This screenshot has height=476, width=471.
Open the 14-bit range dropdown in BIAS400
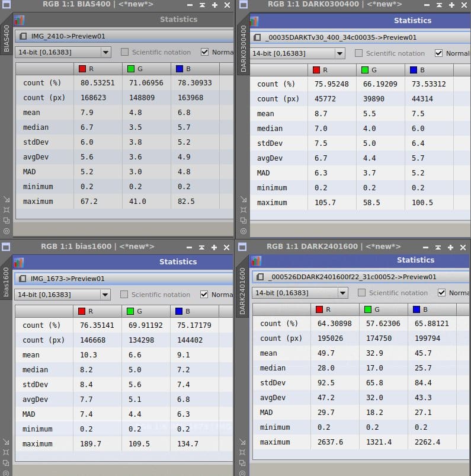pos(63,52)
